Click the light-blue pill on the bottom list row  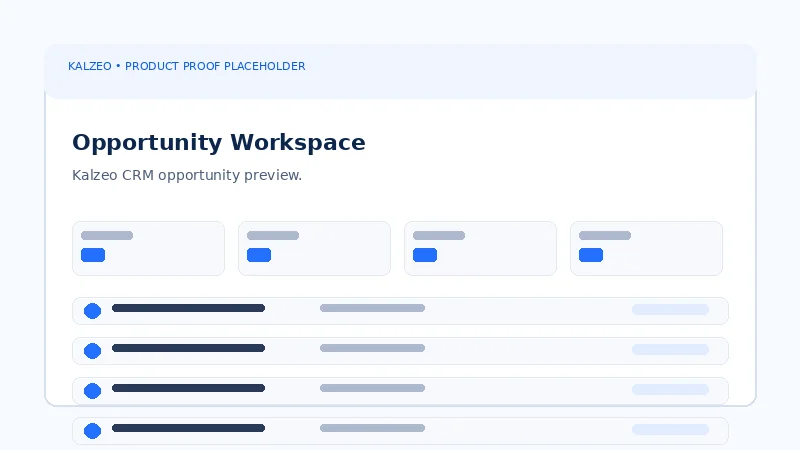670,429
